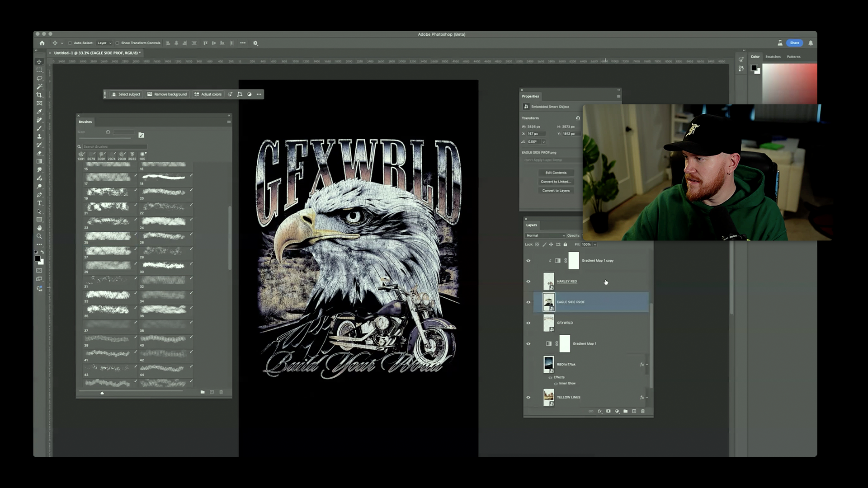Hide the YELLOW LINES layer
Screen dimensions: 868x488
click(528, 398)
